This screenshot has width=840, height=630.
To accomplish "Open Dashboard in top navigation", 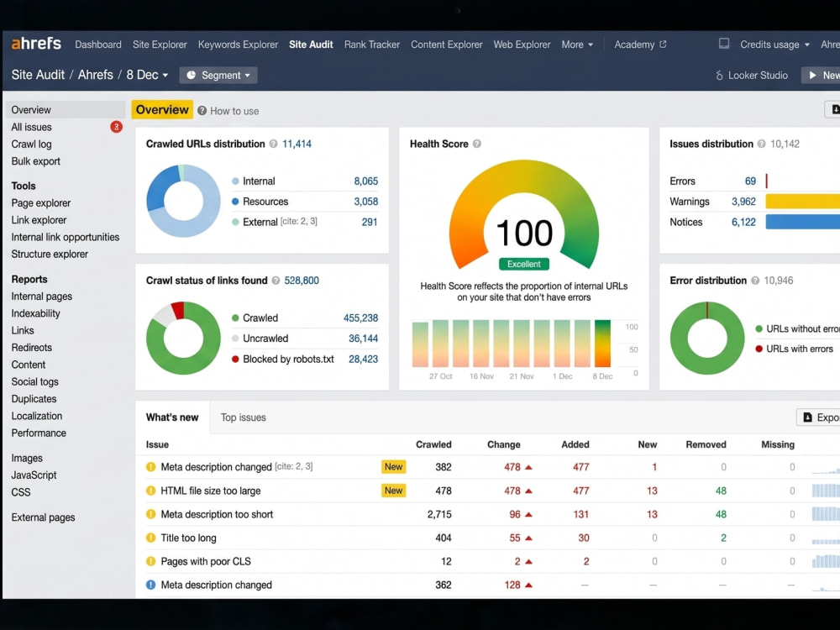I will pyautogui.click(x=98, y=45).
